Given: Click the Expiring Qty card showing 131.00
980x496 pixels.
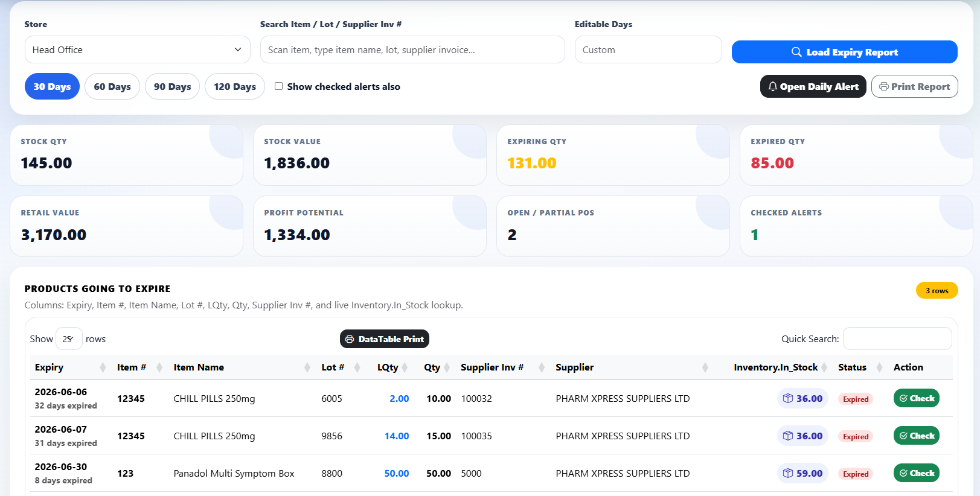Looking at the screenshot, I should pos(613,155).
